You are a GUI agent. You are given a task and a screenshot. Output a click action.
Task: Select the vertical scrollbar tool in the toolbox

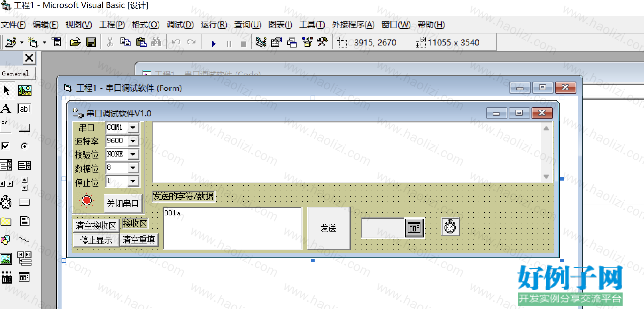click(x=25, y=184)
